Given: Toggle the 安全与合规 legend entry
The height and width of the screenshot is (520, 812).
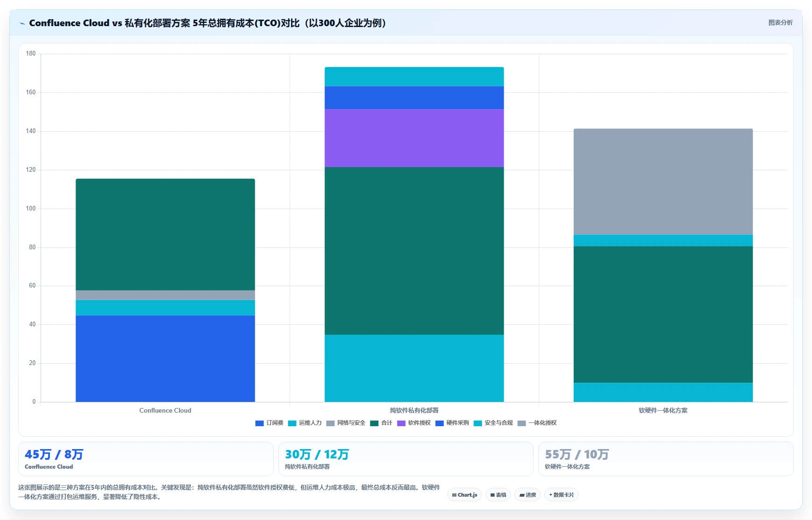Looking at the screenshot, I should coord(493,423).
